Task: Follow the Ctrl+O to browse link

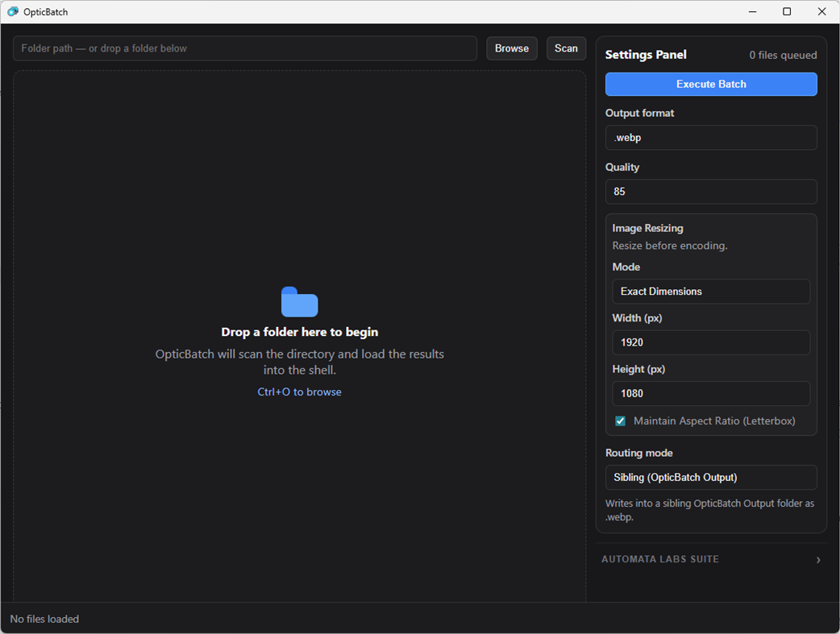Action: 299,392
